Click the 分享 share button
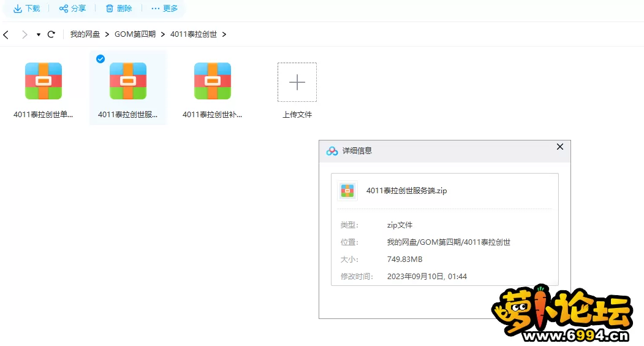Viewport: 644px width, 346px height. (72, 8)
